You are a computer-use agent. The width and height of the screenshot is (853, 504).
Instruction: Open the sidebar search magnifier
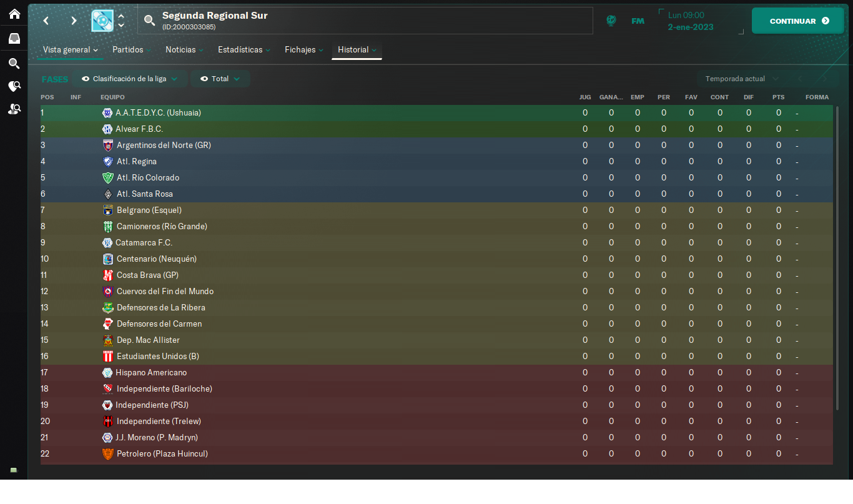coord(14,63)
